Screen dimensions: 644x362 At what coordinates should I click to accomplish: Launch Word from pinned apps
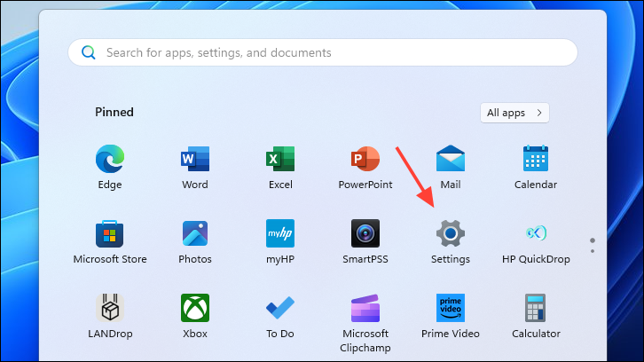pos(195,159)
